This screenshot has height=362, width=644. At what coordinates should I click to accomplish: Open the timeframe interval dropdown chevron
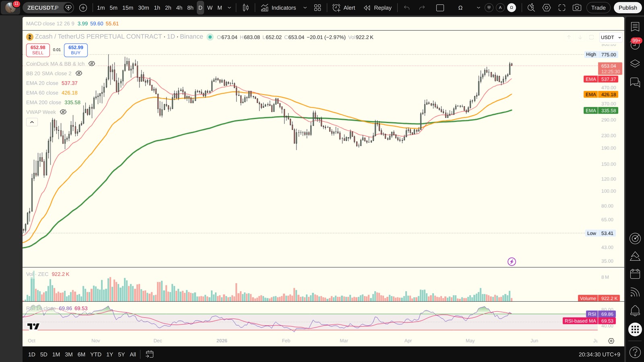tap(229, 8)
